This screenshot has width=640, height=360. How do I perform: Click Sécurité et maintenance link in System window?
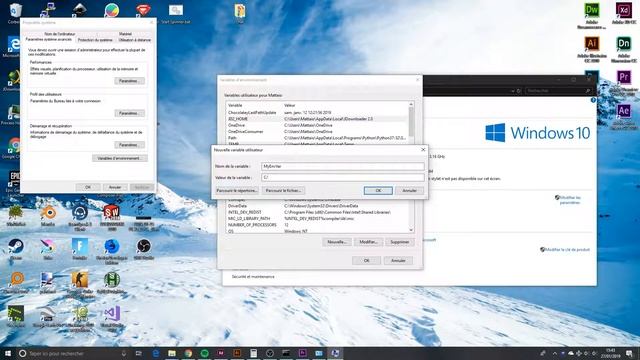(253, 277)
